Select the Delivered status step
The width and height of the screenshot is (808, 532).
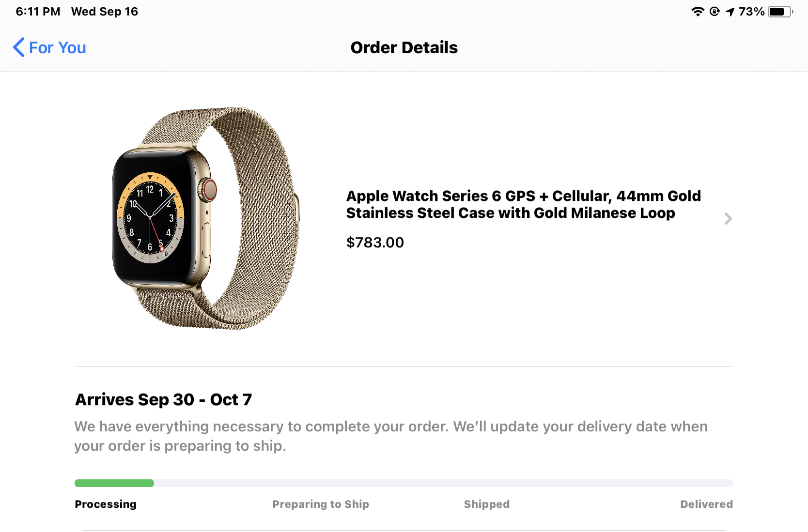click(706, 504)
